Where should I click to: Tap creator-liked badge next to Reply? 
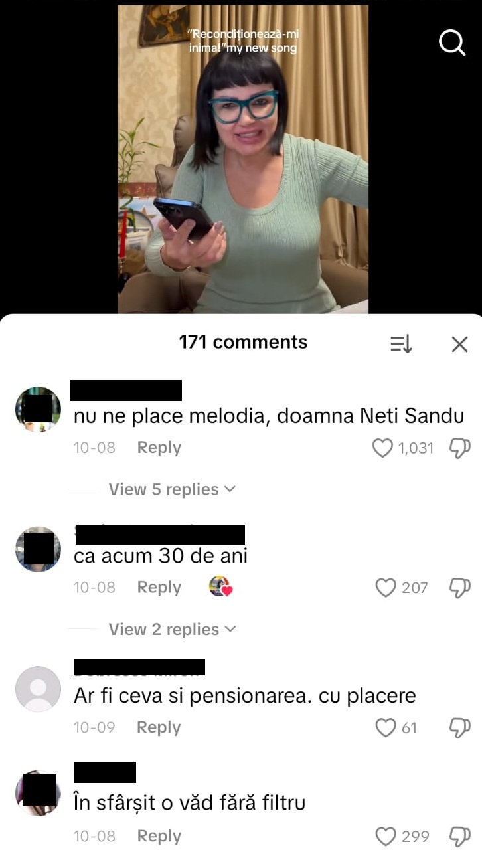[220, 586]
